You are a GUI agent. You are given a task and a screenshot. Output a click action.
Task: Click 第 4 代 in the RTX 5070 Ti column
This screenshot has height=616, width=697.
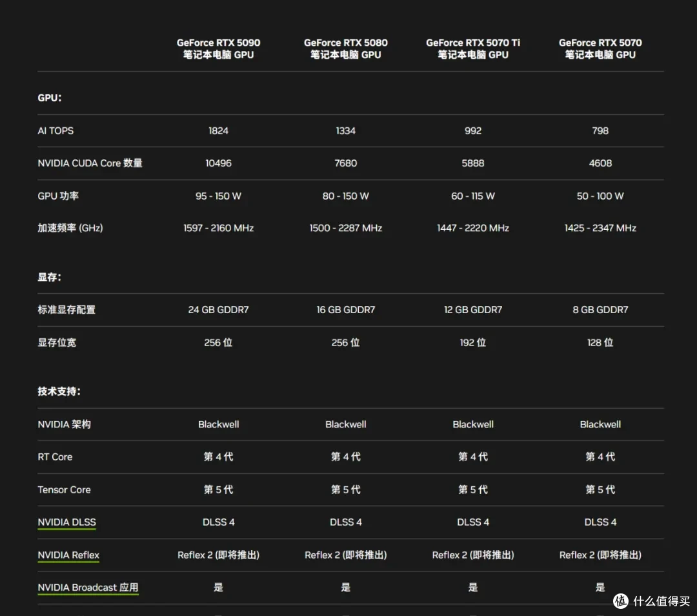coord(473,457)
